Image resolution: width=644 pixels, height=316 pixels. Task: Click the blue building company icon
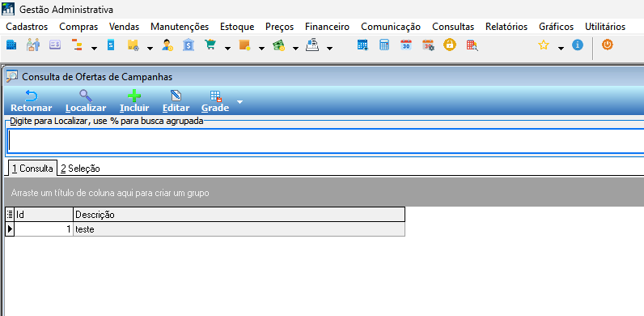click(x=11, y=45)
